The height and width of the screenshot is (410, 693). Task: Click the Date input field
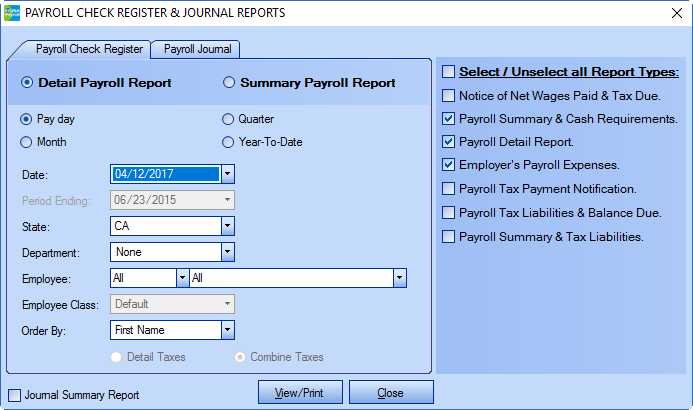(x=165, y=174)
